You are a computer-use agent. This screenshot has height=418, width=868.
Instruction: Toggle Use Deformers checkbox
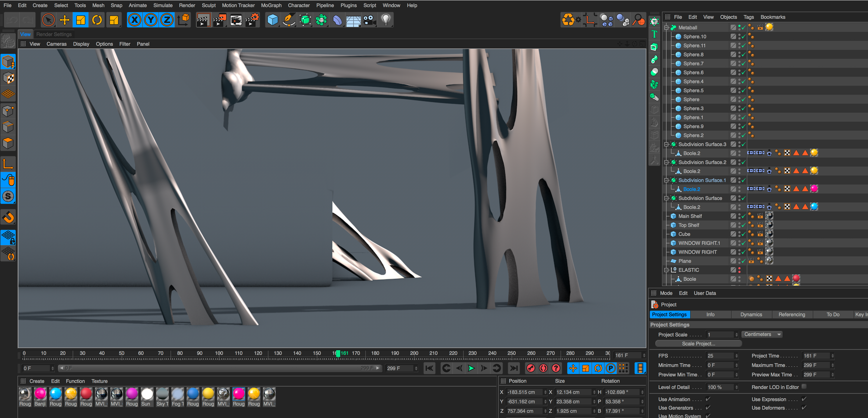804,408
